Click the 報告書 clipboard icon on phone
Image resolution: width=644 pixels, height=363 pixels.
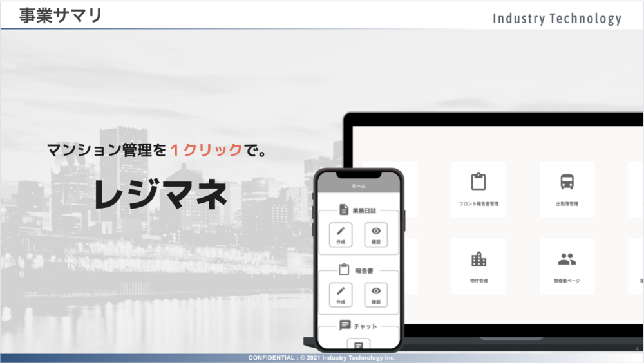[x=344, y=270]
